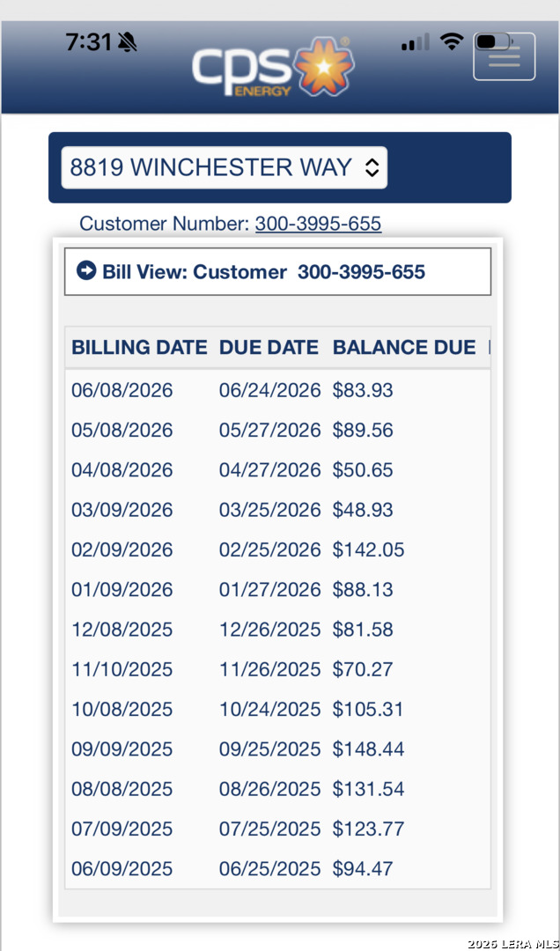The width and height of the screenshot is (560, 951).
Task: Select the bill with $142.05 balance
Action: pos(277,550)
